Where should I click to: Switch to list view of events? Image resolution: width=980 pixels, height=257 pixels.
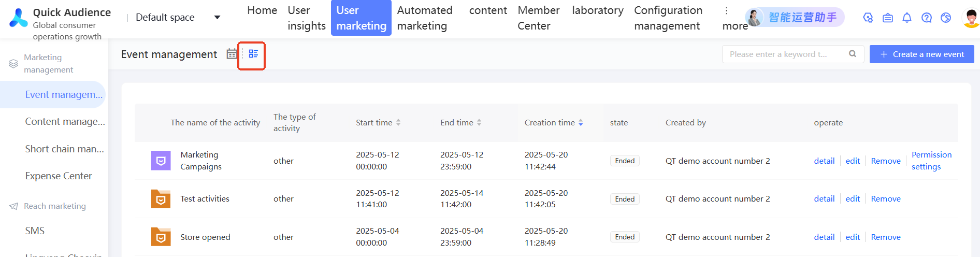253,54
